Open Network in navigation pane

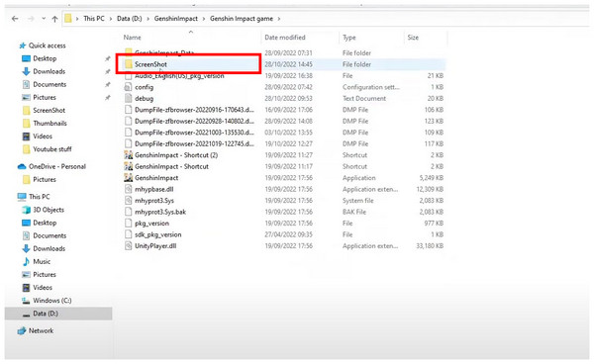36,330
